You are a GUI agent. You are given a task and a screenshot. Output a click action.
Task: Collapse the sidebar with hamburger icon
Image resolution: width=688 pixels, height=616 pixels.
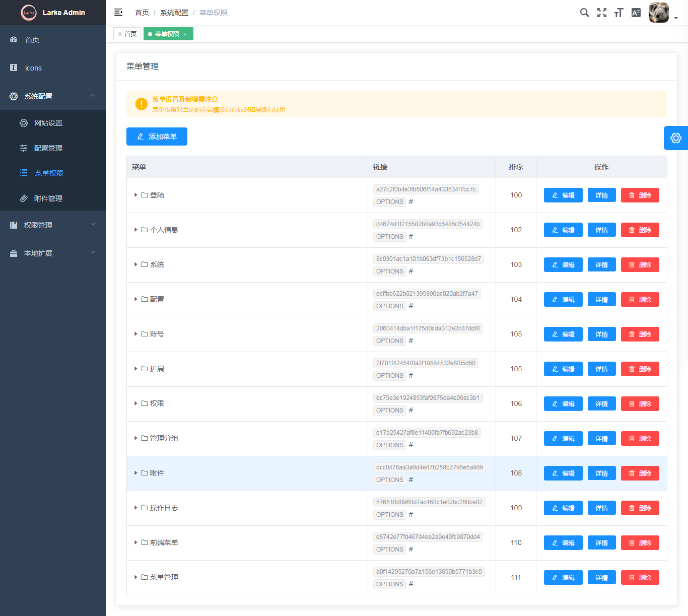click(x=118, y=12)
